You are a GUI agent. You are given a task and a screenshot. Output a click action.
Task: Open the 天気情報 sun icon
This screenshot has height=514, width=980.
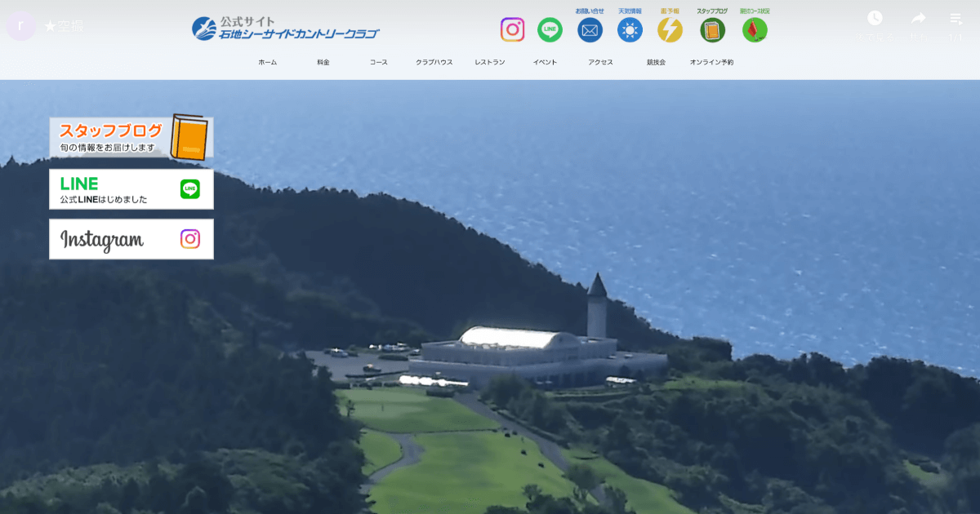pyautogui.click(x=630, y=29)
